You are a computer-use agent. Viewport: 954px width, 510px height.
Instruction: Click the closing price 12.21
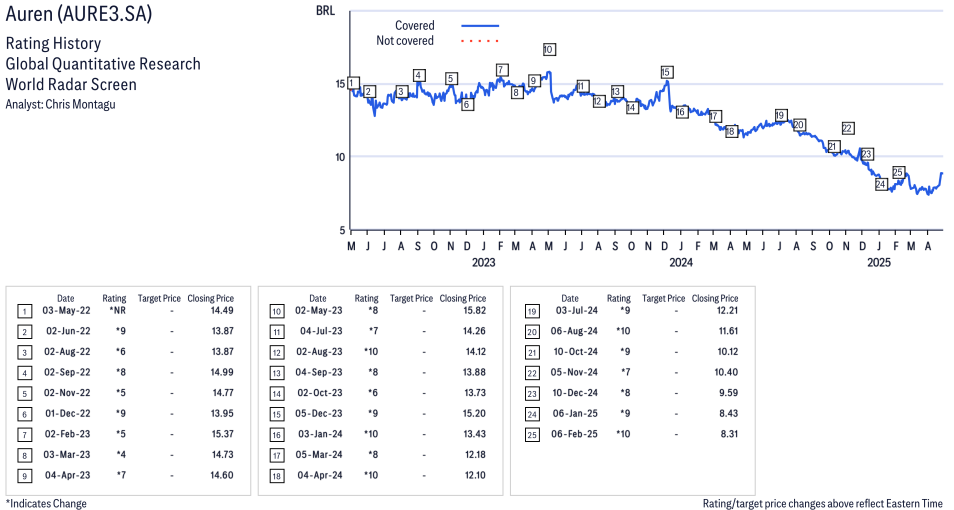(728, 310)
